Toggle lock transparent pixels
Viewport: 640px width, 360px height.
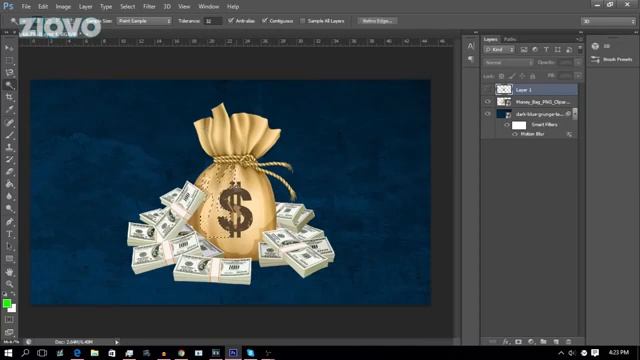(502, 76)
